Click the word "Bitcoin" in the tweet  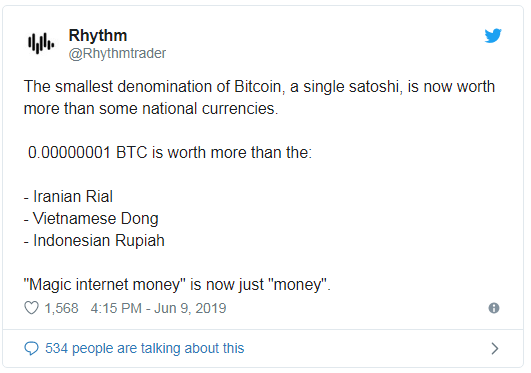tap(259, 87)
